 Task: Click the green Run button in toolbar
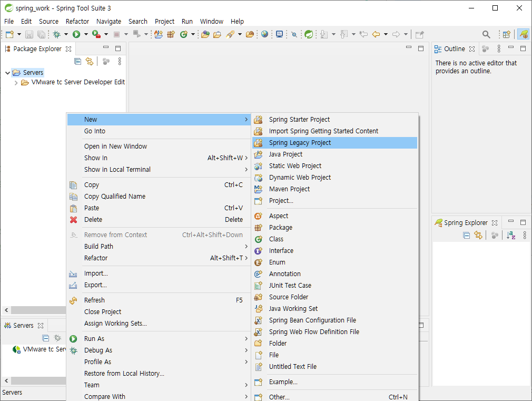76,34
